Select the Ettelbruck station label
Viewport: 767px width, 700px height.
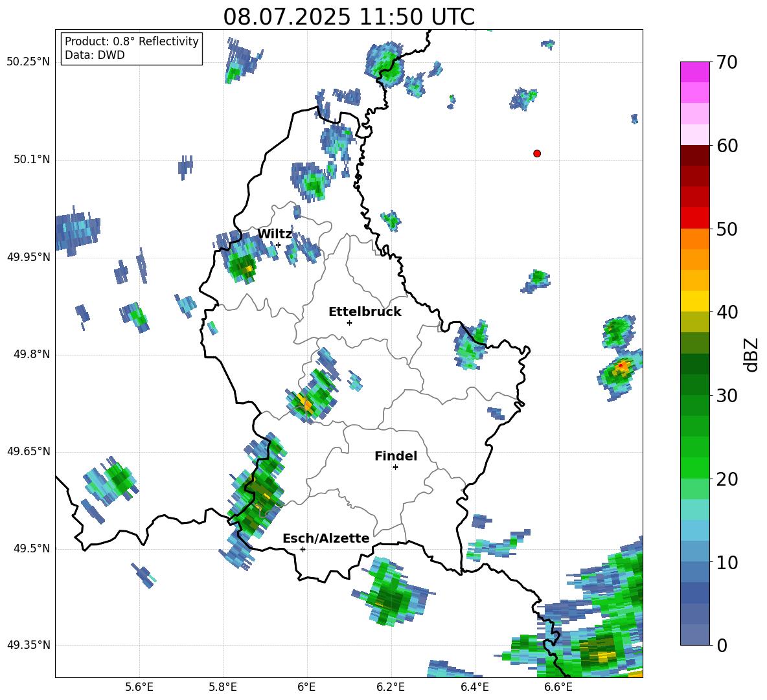pos(365,312)
